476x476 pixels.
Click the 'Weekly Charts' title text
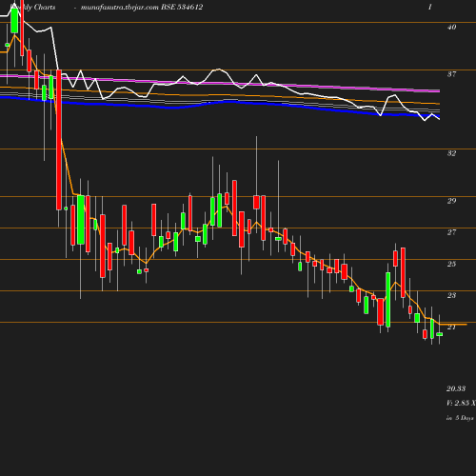point(32,7)
